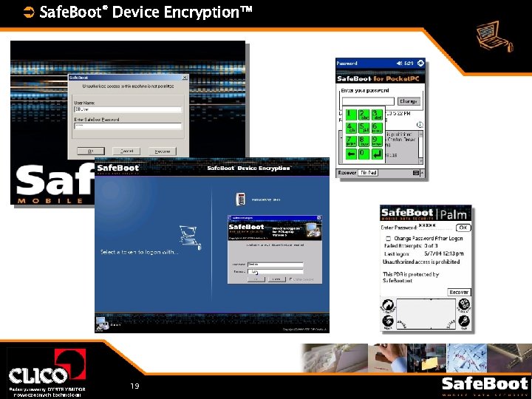The image size is (532, 399).
Task: Click the User Name field in SafeBoot dialog
Action: coord(128,109)
